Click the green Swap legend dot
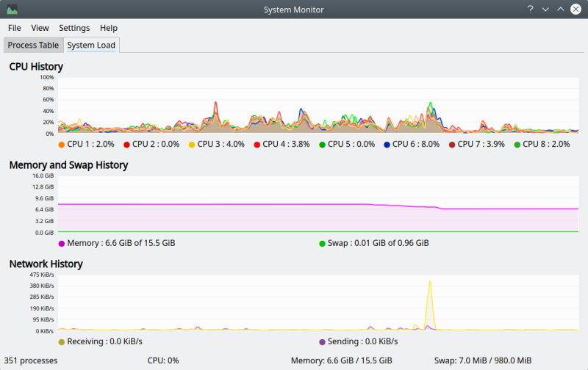The width and height of the screenshot is (588, 370). (x=322, y=244)
